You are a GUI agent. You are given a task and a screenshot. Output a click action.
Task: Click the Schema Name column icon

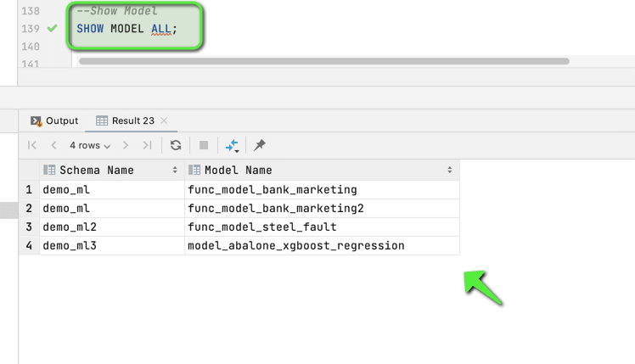49,170
